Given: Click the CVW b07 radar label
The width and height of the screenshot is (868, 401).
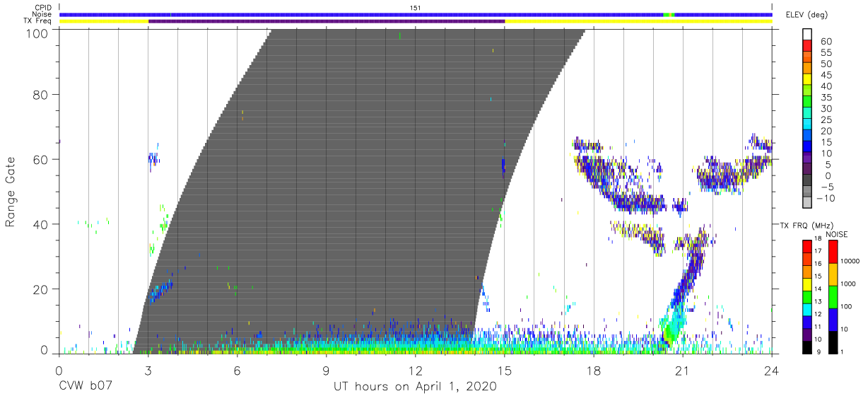Looking at the screenshot, I should tap(86, 388).
